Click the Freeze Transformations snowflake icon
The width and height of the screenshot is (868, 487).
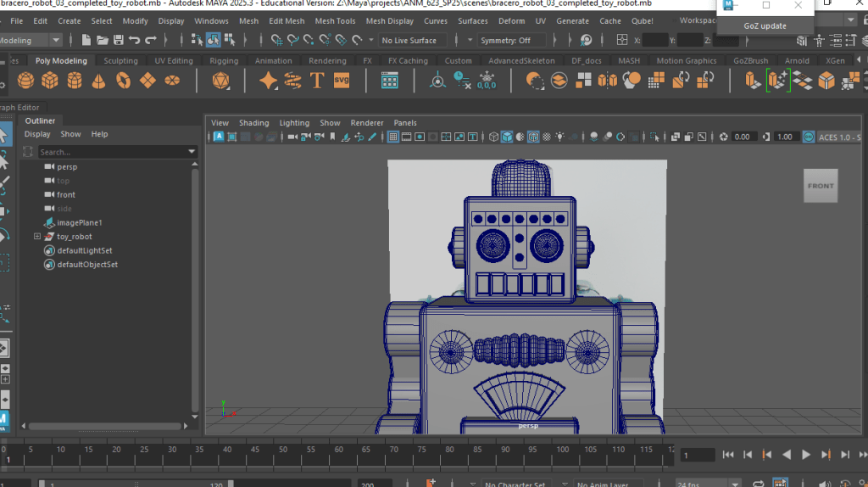tap(487, 81)
